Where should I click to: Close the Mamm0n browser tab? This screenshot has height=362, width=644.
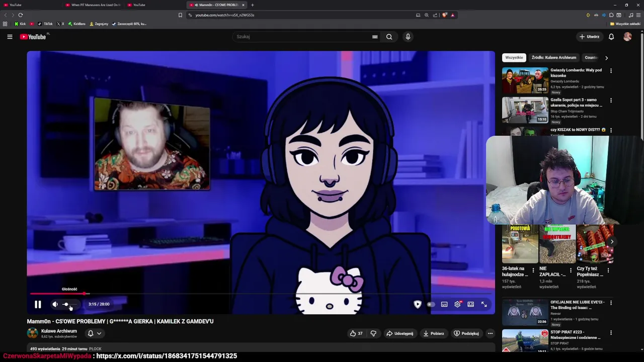243,5
